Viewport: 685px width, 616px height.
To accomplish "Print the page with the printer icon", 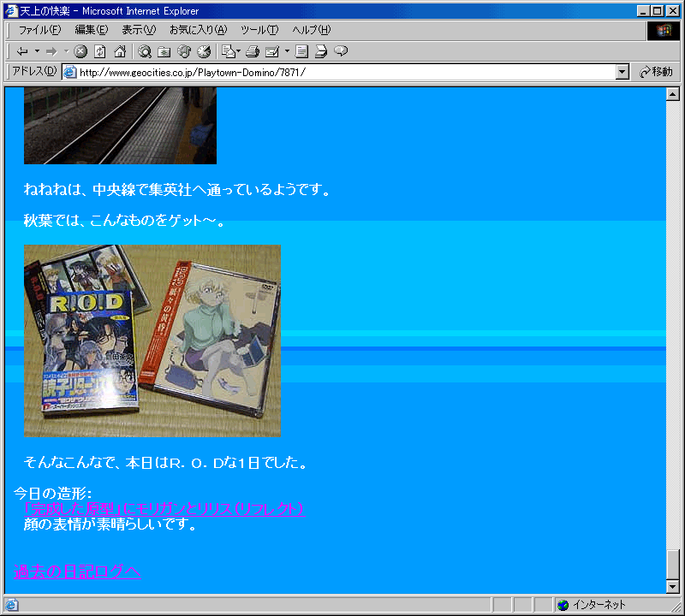I will pos(253,51).
